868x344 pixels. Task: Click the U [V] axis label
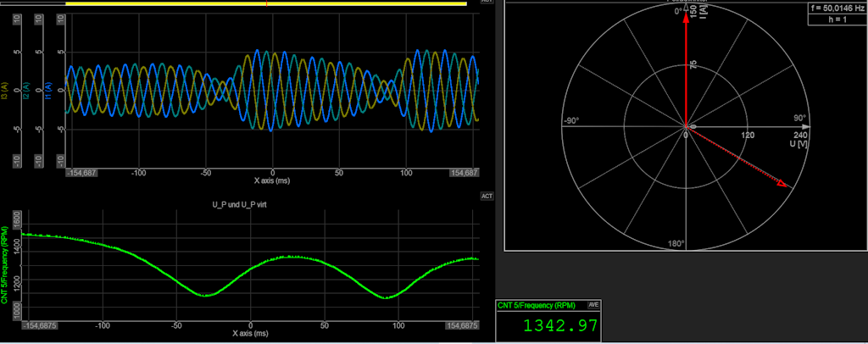pos(798,144)
